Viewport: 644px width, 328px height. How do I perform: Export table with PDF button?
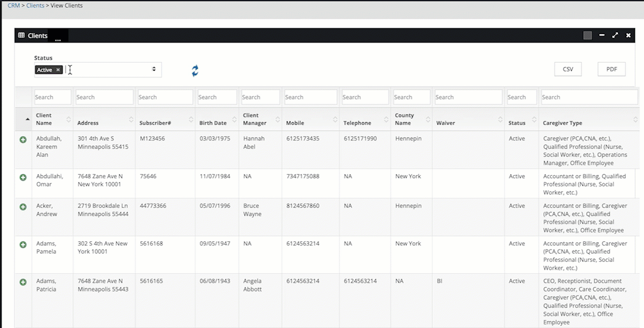pyautogui.click(x=612, y=69)
